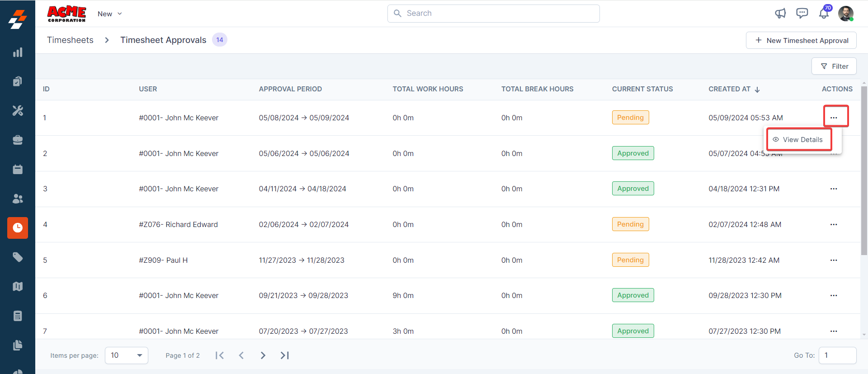
Task: Open actions menu for Richard Edward row
Action: click(x=834, y=225)
